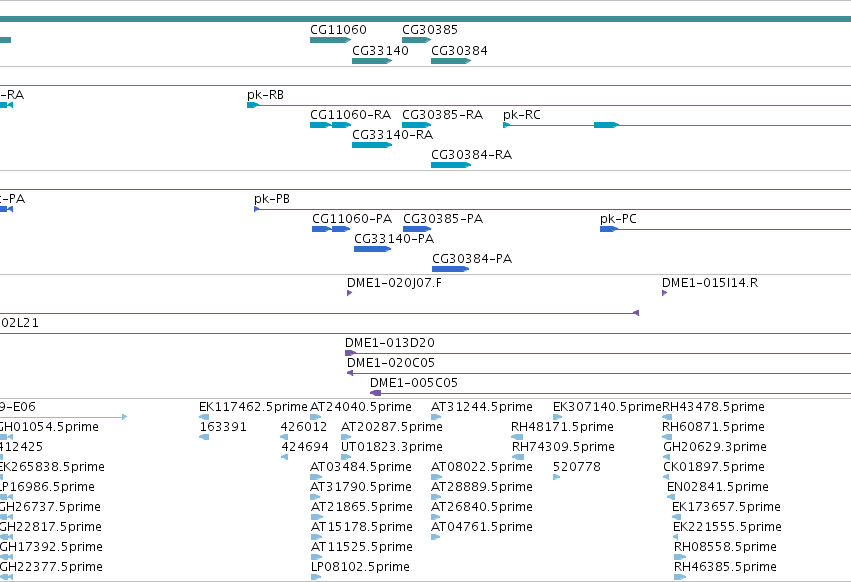Select EST RH08558.5prime
This screenshot has width=851, height=582.
click(x=680, y=558)
